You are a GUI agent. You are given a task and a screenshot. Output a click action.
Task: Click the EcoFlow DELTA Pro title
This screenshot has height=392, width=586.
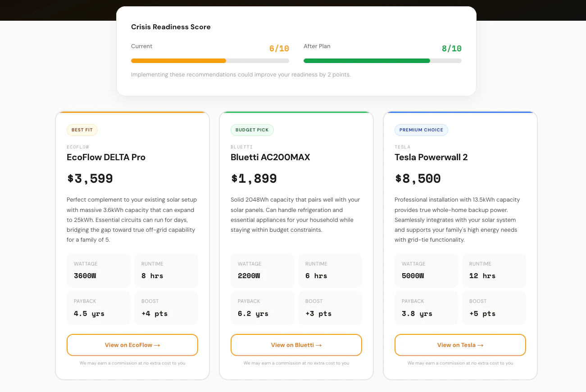(106, 157)
